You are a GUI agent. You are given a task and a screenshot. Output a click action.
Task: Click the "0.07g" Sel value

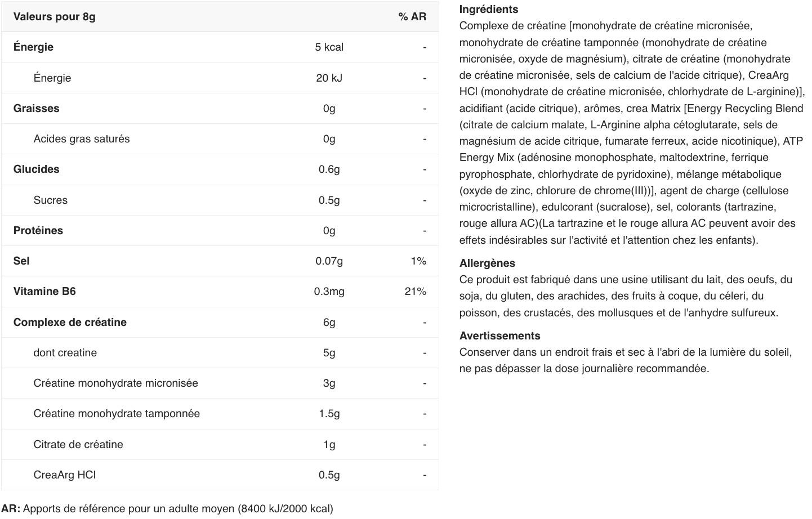(x=329, y=261)
